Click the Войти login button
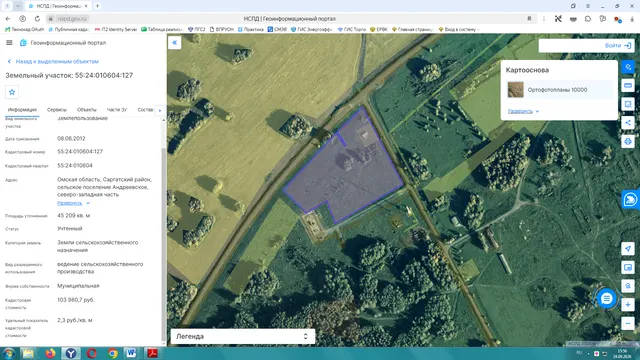The width and height of the screenshot is (640, 360). (x=618, y=45)
